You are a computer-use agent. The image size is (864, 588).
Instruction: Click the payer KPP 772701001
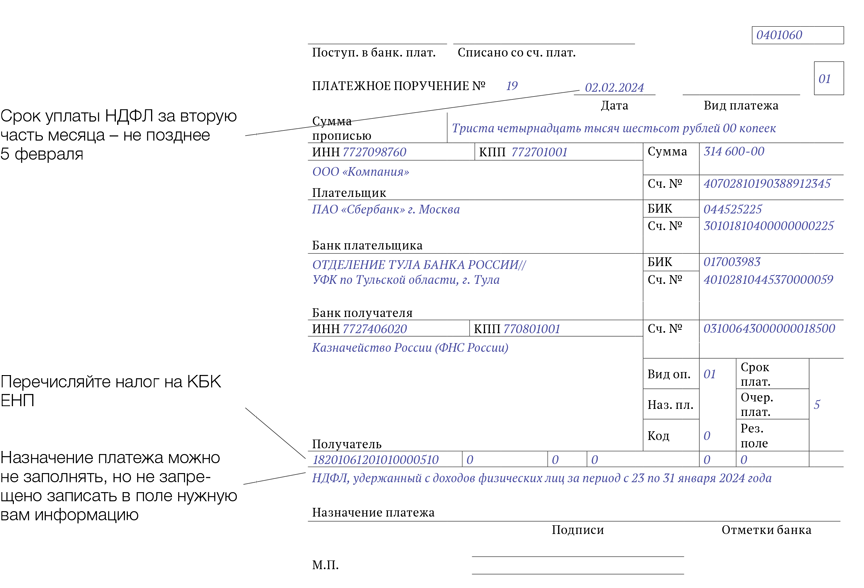click(539, 153)
